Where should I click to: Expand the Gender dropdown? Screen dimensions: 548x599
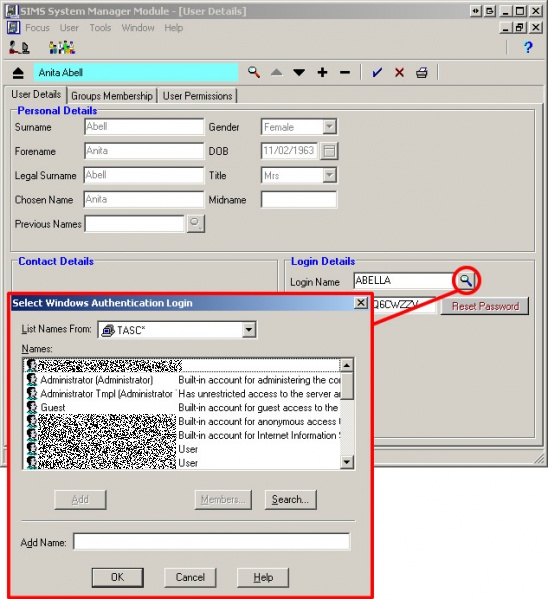[329, 127]
